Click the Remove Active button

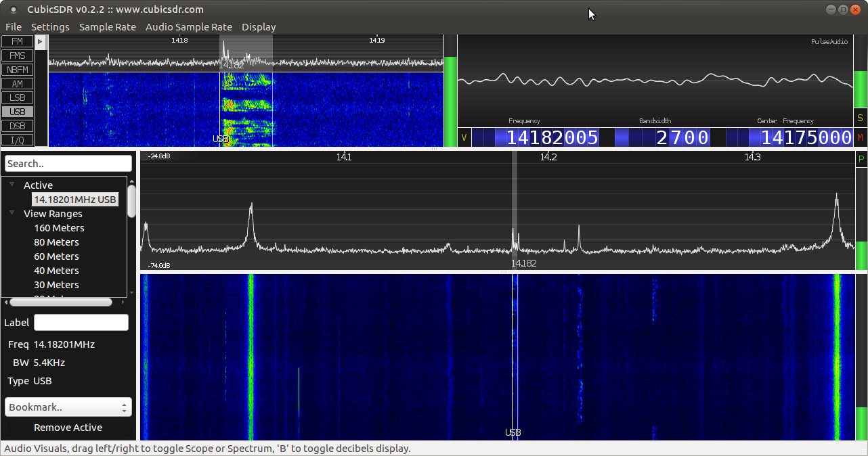coord(68,427)
